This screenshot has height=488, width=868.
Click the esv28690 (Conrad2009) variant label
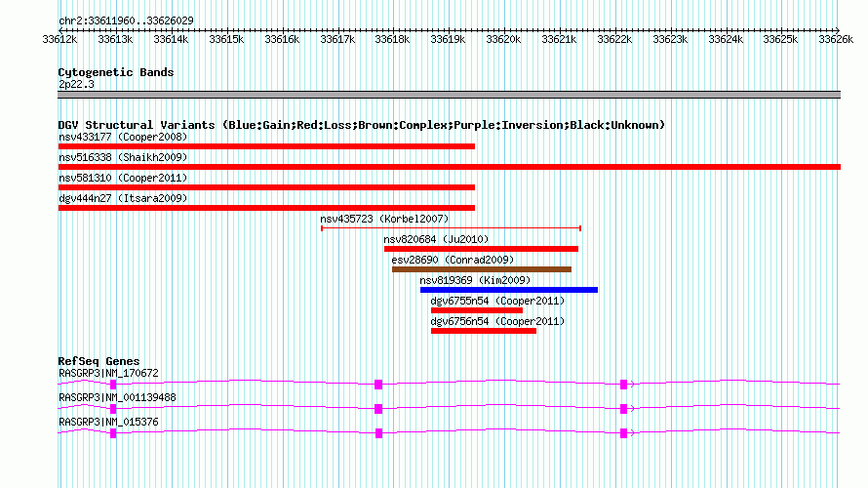coord(453,260)
